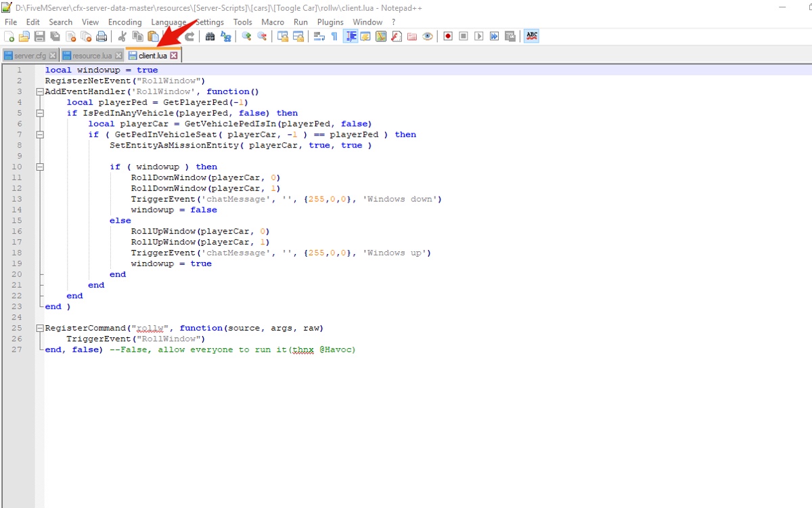Open the Plugins menu
The image size is (812, 508).
pyautogui.click(x=330, y=22)
